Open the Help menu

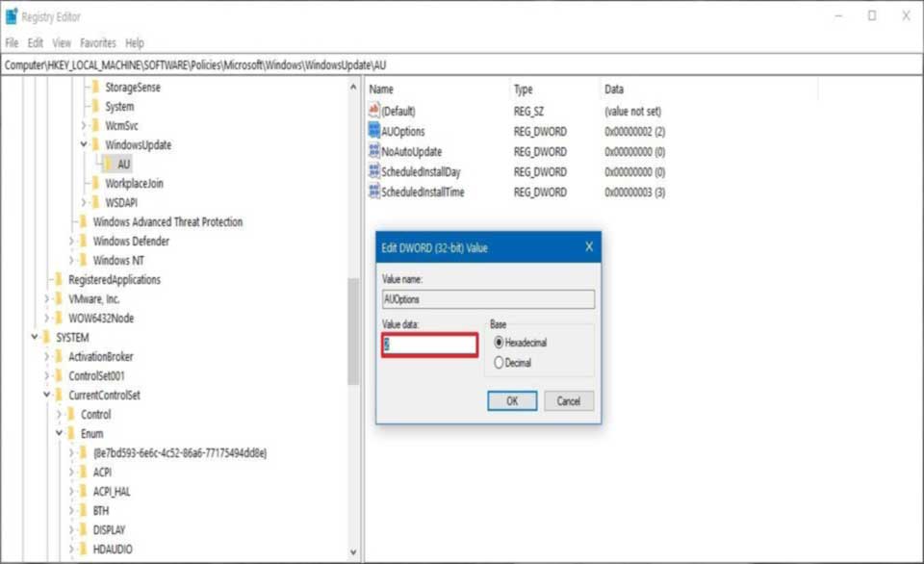tap(135, 42)
